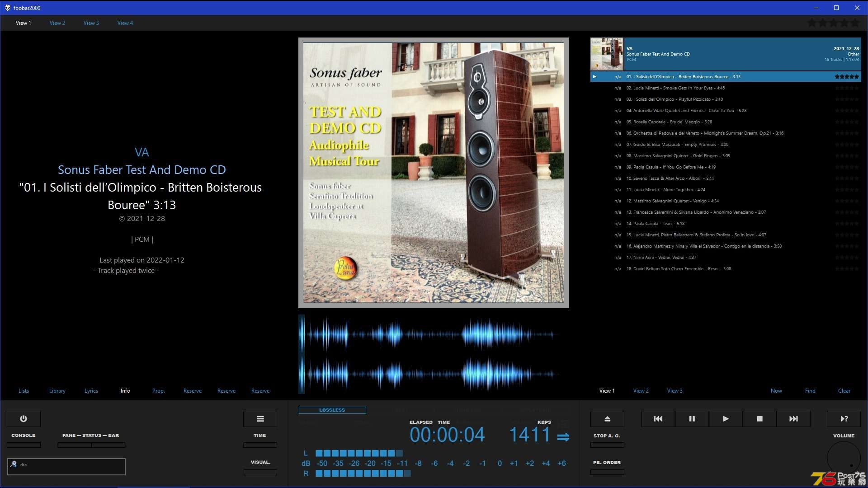Click the playback order arrows beside 1411
The width and height of the screenshot is (868, 488).
pos(563,437)
